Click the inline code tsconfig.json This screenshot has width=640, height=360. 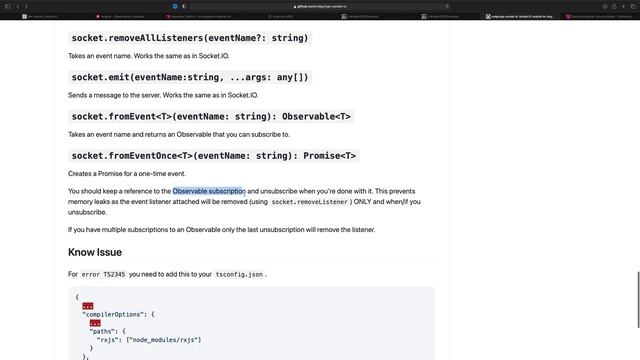point(239,274)
